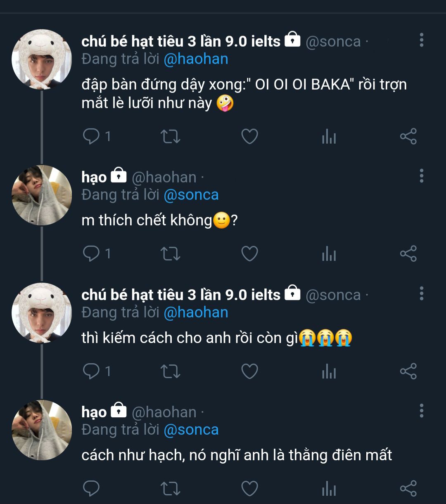
Task: Open more options on "m thích chết không" tweet
Action: [421, 176]
